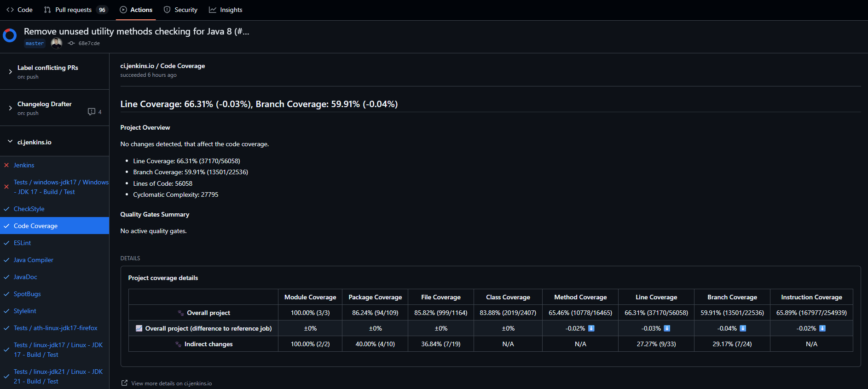Click the checkmark icon beside Stylelint

pos(6,311)
